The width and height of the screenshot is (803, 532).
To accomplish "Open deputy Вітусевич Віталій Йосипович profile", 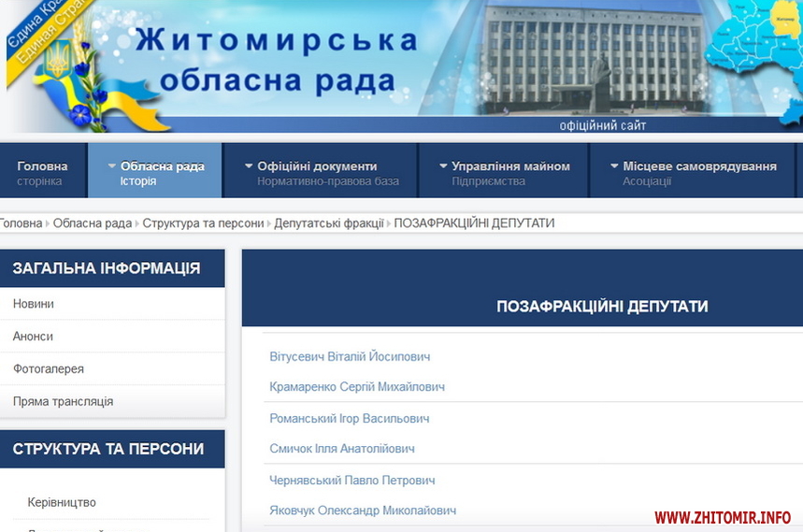I will tap(350, 357).
